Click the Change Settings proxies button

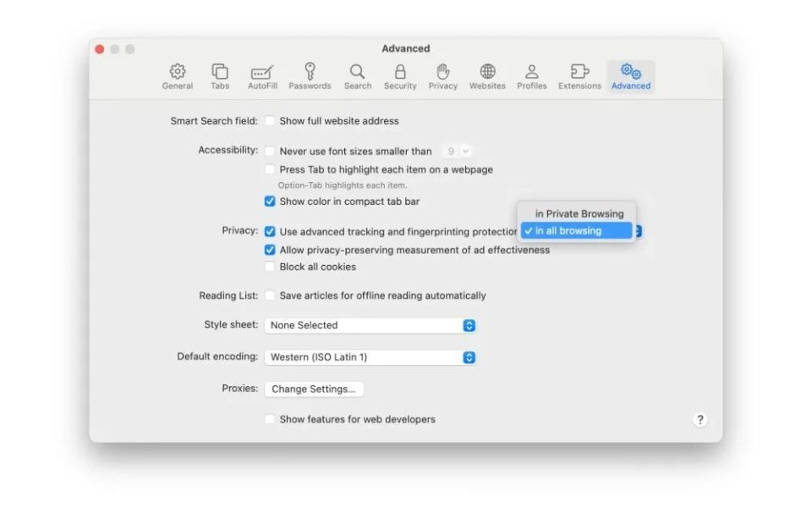314,389
